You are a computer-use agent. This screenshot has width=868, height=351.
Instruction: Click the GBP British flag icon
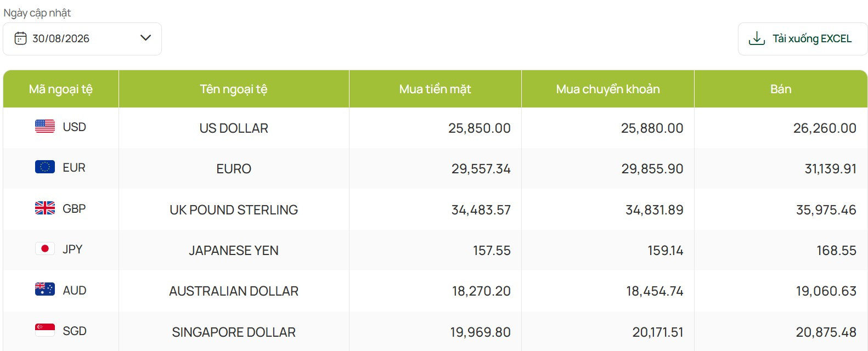pos(45,208)
